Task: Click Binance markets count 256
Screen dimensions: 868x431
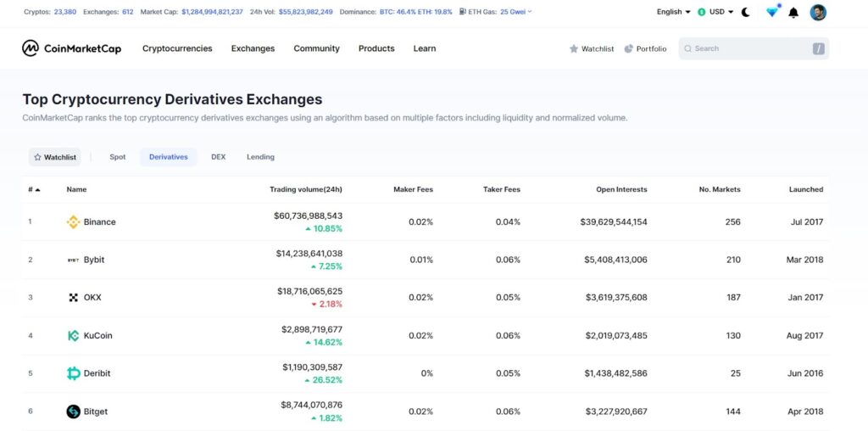Action: [733, 222]
